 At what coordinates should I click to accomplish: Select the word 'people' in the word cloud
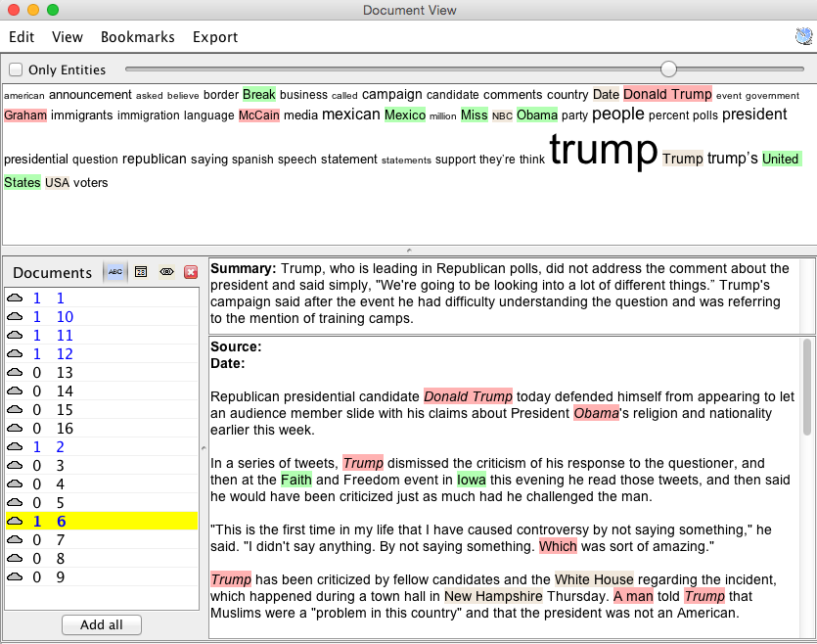tap(618, 114)
